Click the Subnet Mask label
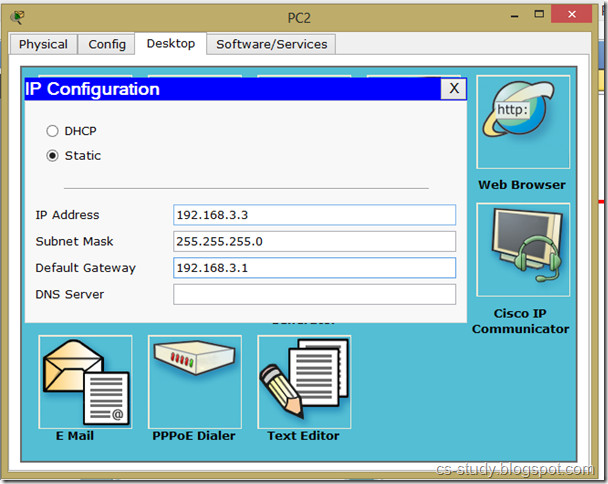 pos(74,241)
